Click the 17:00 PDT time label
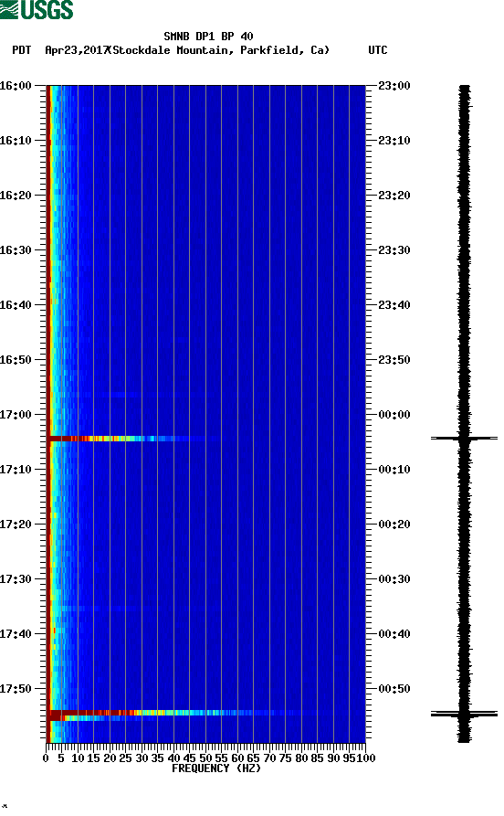Viewport: 504px width, 816px height. tap(16, 415)
